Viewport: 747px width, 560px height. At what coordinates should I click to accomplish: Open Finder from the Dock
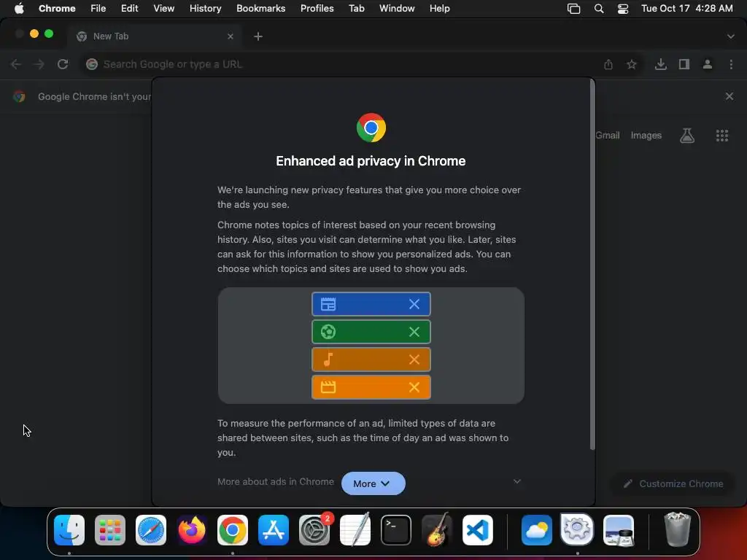point(69,530)
